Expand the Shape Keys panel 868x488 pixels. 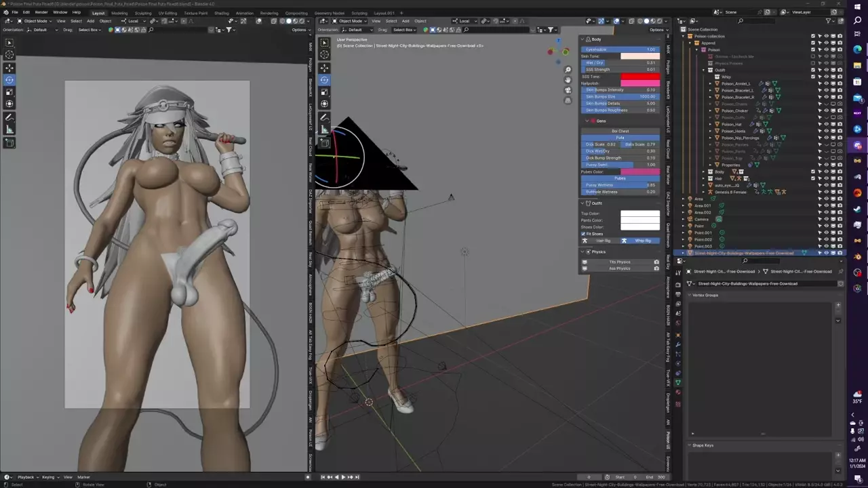pyautogui.click(x=703, y=445)
